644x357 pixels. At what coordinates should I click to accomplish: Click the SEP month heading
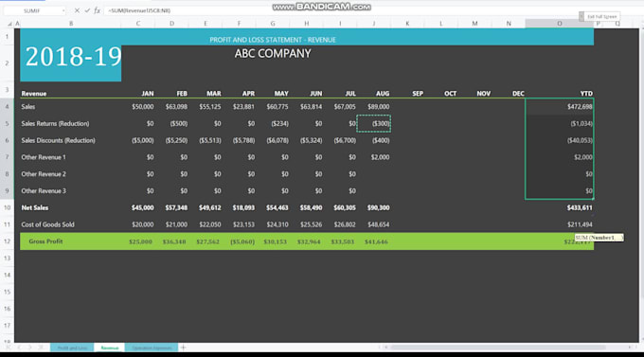point(418,93)
